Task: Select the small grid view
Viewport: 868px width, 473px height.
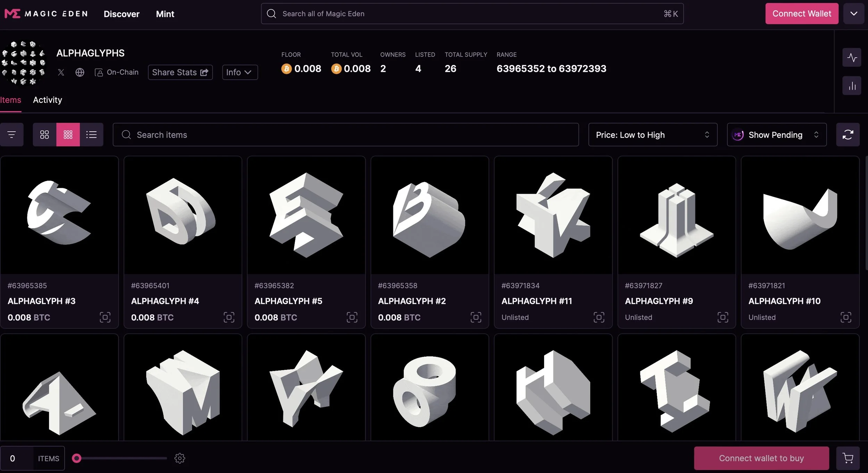Action: click(68, 135)
